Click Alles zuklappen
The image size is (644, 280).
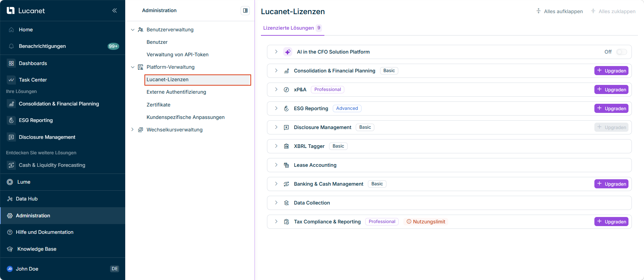tap(613, 11)
